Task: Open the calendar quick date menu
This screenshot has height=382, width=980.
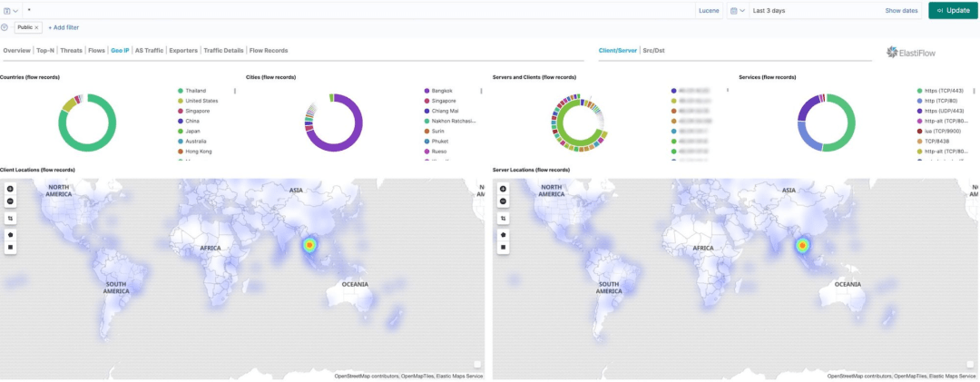Action: [x=738, y=10]
